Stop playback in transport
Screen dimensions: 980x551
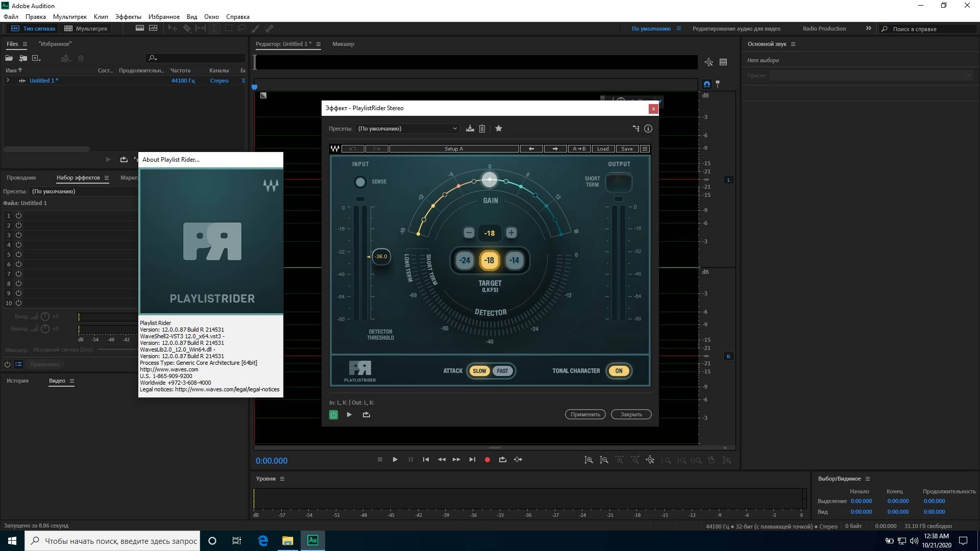point(380,460)
